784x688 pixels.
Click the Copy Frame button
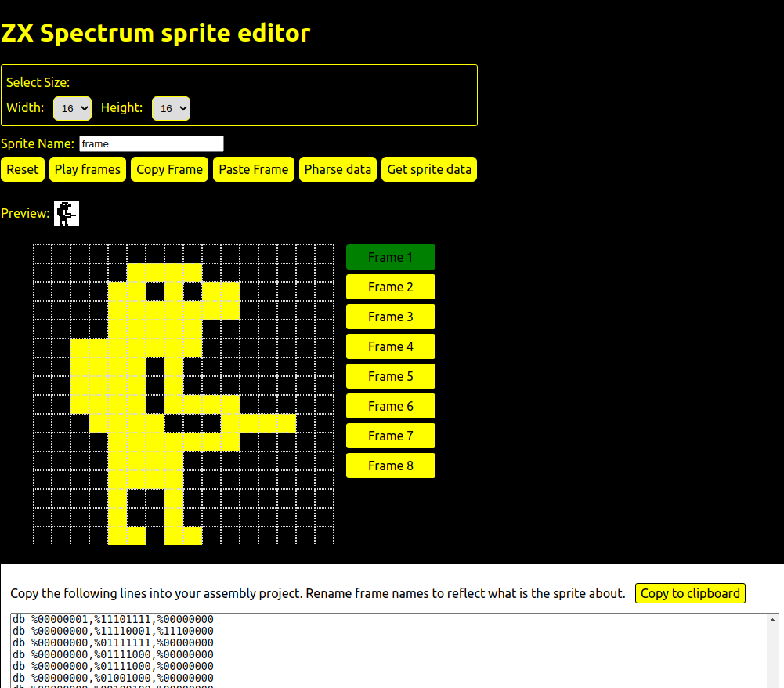[x=169, y=169]
